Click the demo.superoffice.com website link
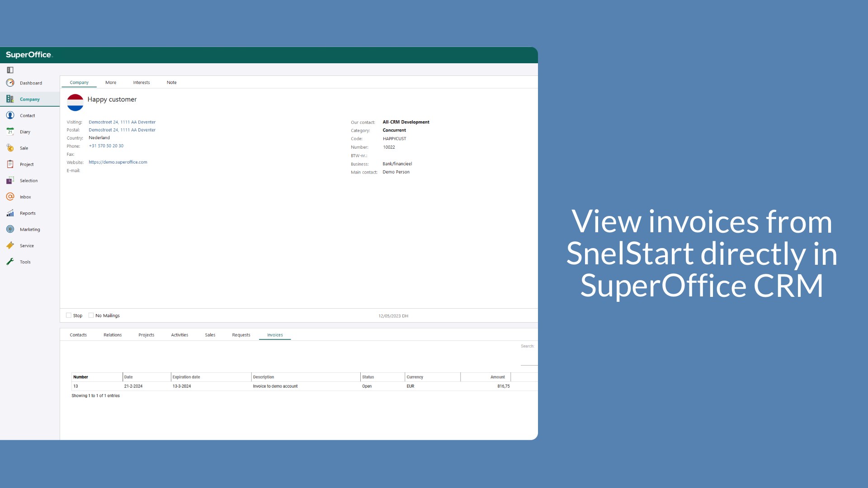Screen dimensions: 868x488 (118, 161)
